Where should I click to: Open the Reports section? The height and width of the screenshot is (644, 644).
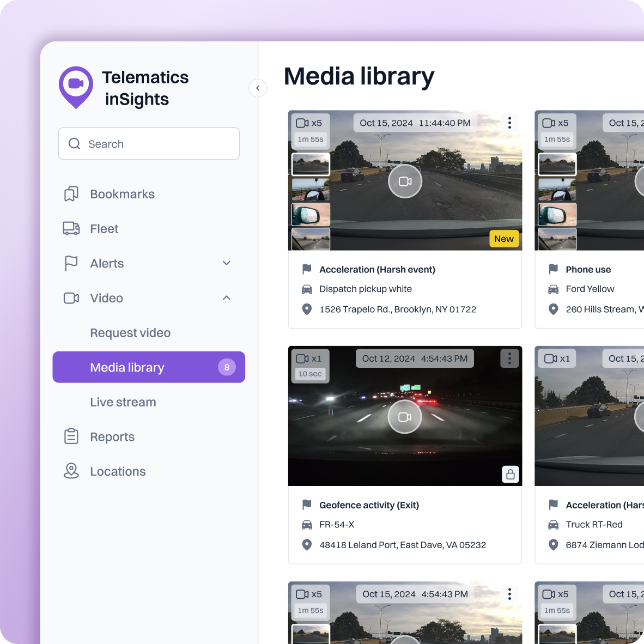coord(112,437)
